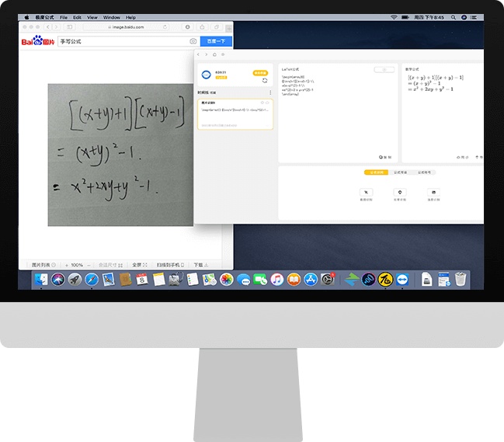Image resolution: width=504 pixels, height=442 pixels.
Task: Click the LaTeX code text area
Action: [298, 85]
